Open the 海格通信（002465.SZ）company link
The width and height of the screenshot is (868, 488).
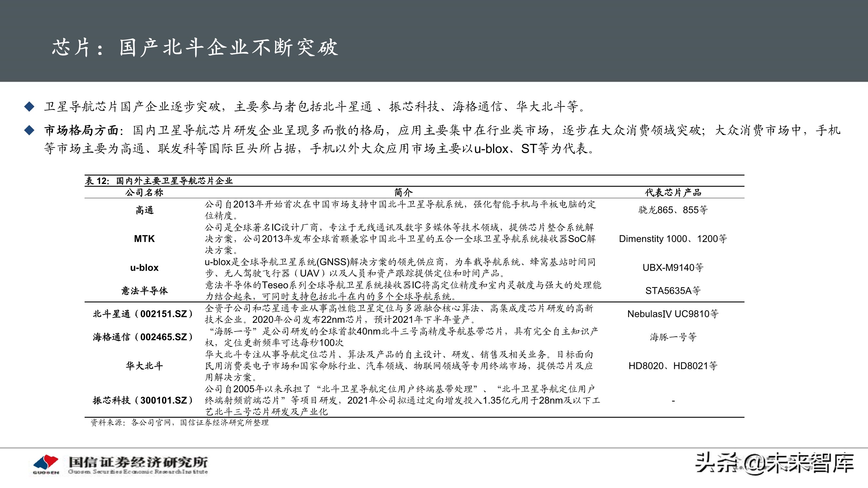(143, 337)
